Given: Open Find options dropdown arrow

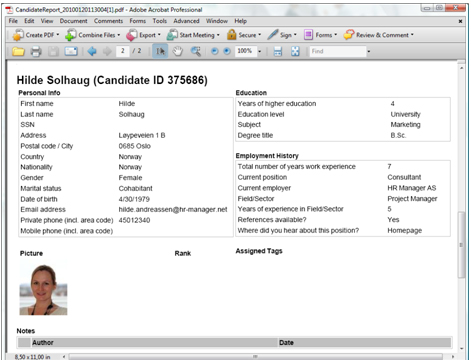Looking at the screenshot, I should point(369,52).
